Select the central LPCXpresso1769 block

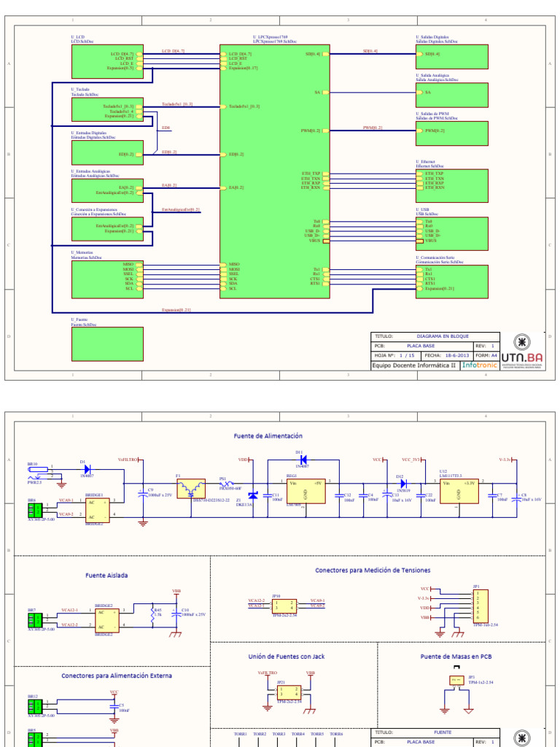tap(275, 171)
